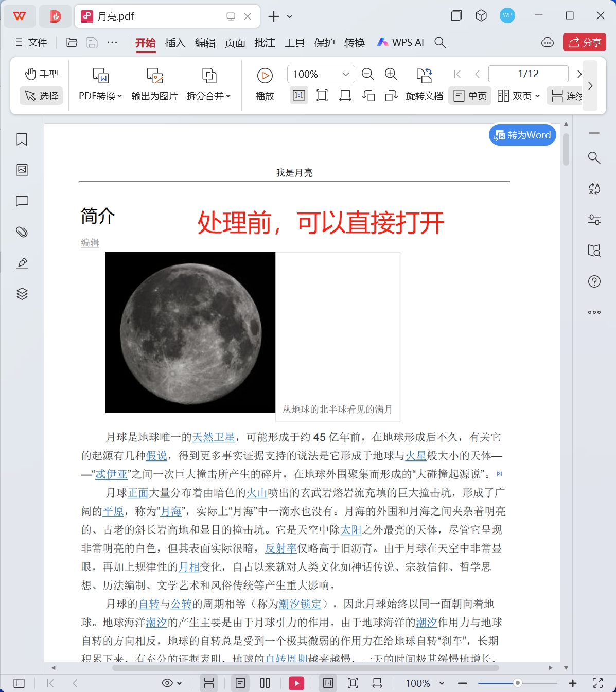Viewport: 616px width, 692px height.
Task: Toggle actual size 1:1 view
Action: [x=298, y=96]
